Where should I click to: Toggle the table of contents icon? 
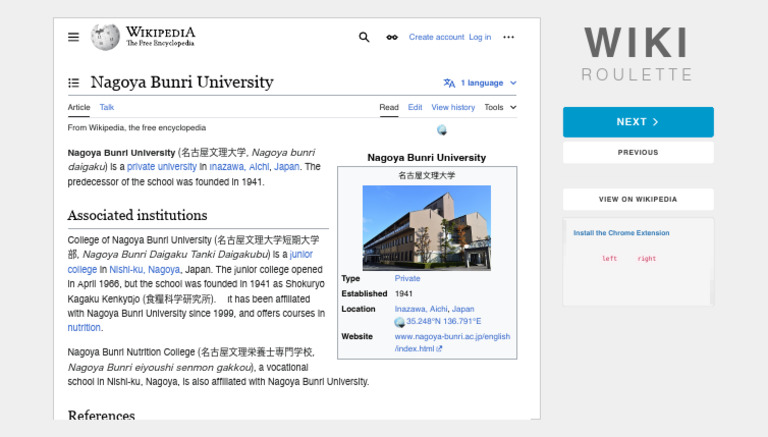click(73, 83)
